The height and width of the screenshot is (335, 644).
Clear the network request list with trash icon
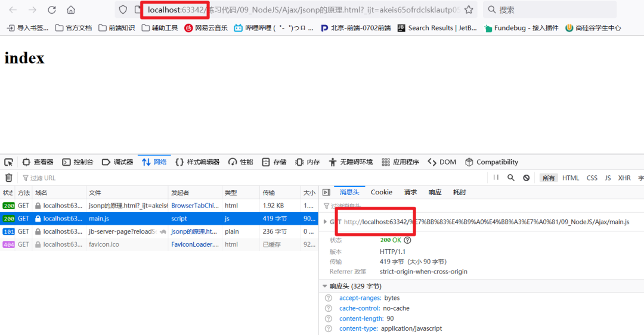click(x=8, y=178)
